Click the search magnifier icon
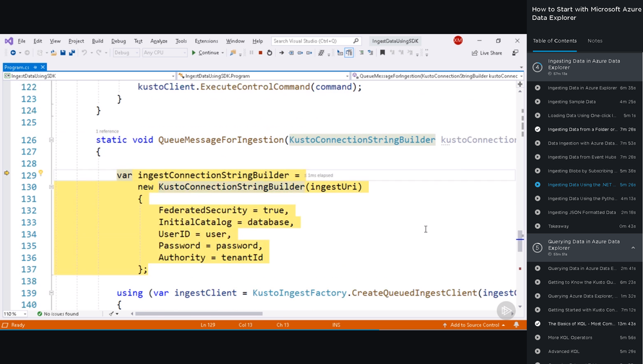643x364 pixels. tap(356, 41)
